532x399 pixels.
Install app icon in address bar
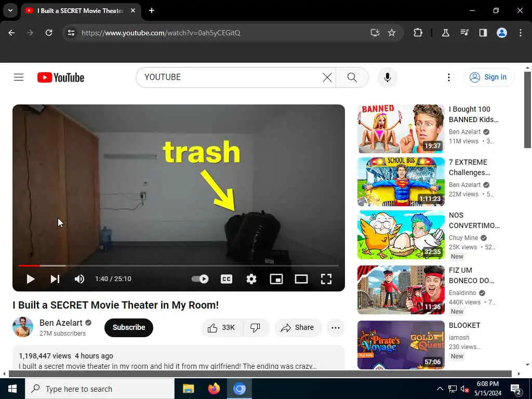375,33
